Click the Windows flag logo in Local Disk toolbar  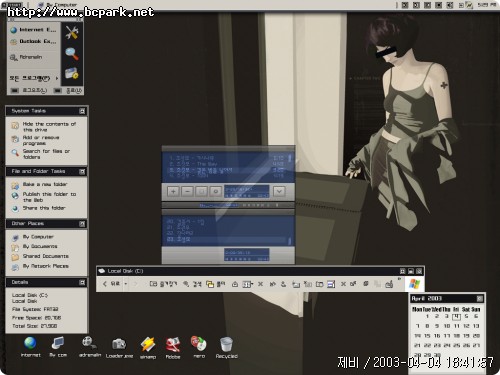(414, 284)
